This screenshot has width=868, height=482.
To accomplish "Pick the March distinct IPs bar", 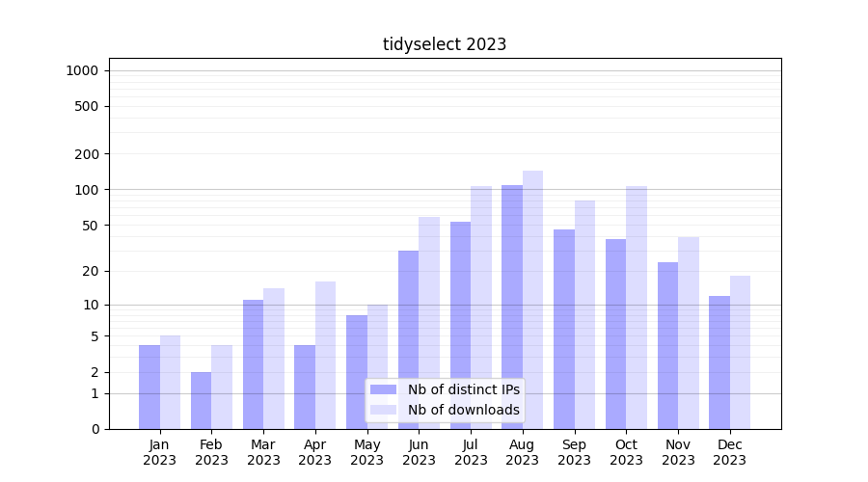I will [253, 364].
